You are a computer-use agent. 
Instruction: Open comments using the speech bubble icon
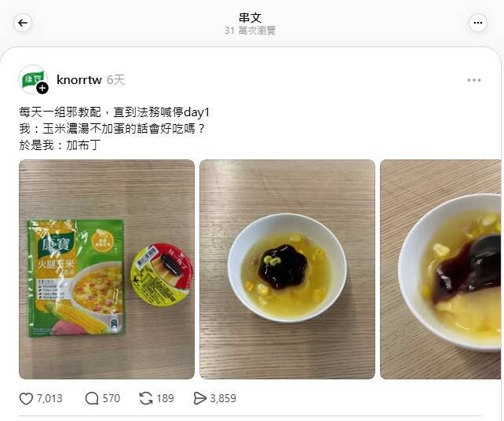coord(92,398)
